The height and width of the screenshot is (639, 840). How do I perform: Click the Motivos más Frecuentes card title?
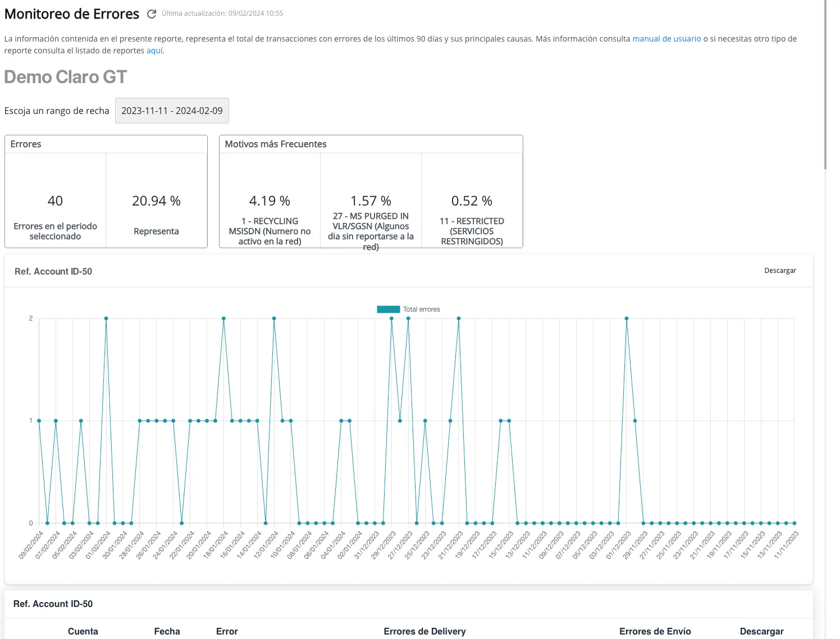[x=276, y=144]
